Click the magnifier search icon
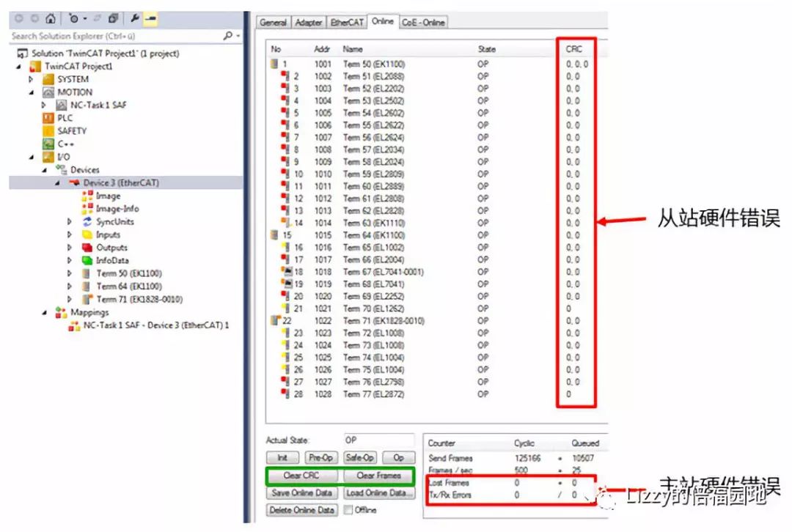792x532 pixels. point(228,36)
